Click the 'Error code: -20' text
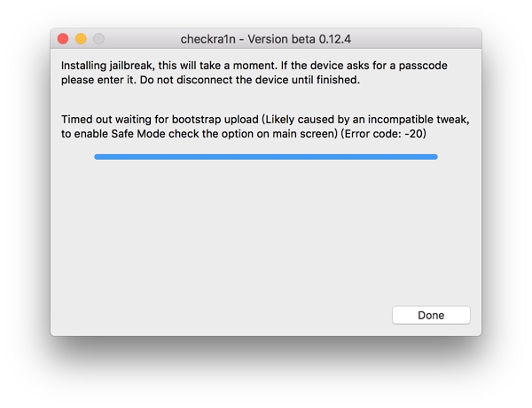The height and width of the screenshot is (408, 532). tap(383, 134)
